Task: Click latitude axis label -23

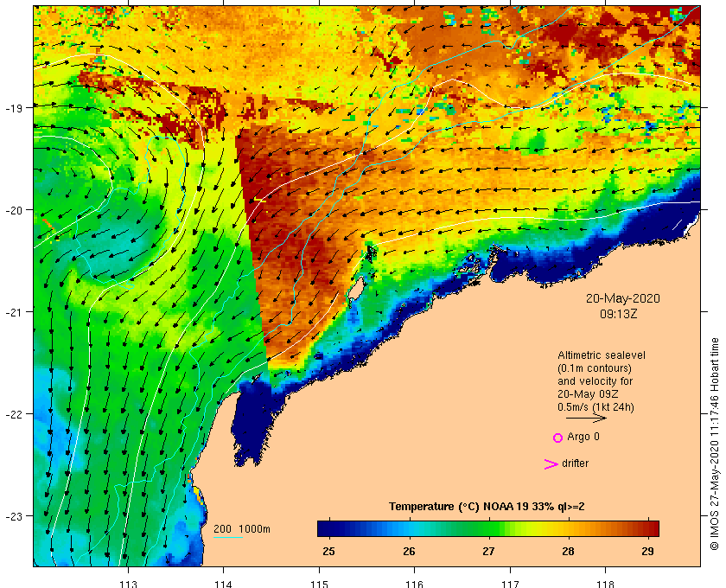Action: [14, 516]
